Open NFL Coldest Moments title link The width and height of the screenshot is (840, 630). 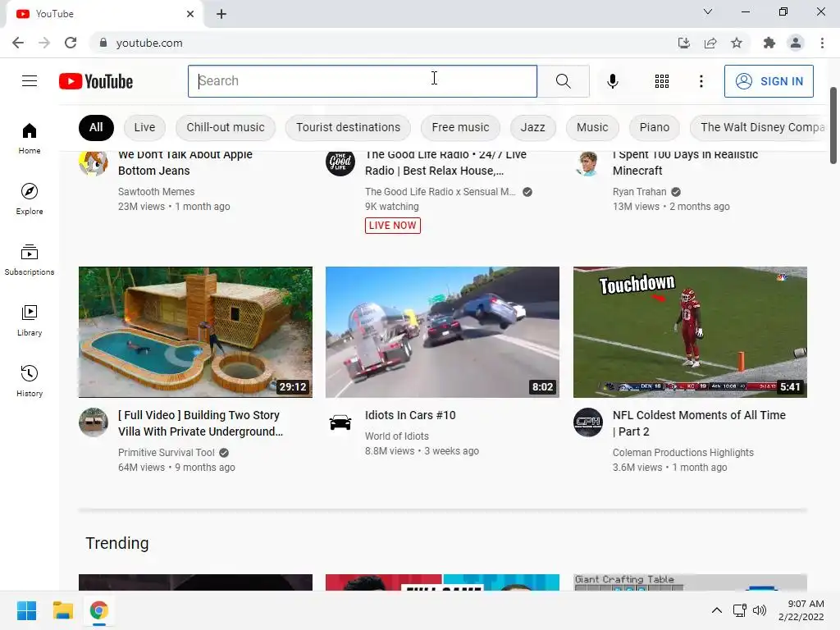tap(699, 423)
